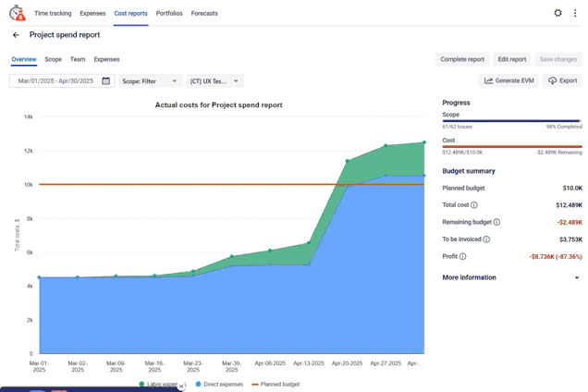
Task: Click the Profit info icon
Action: coord(463,256)
